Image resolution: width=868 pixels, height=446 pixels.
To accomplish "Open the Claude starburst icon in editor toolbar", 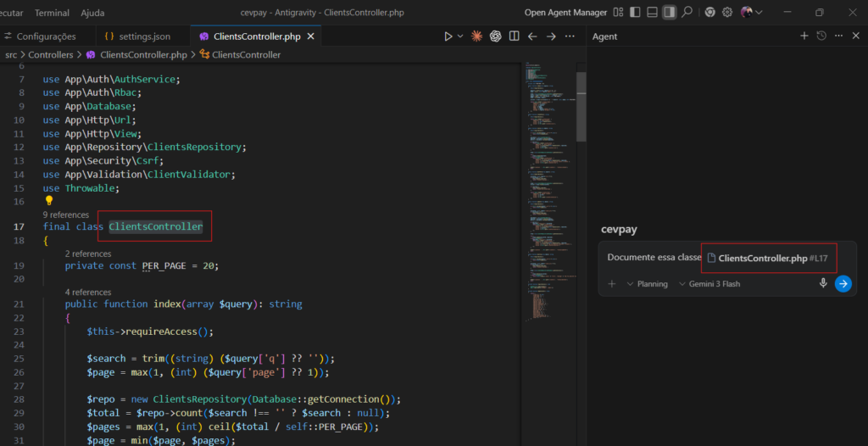I will coord(476,36).
